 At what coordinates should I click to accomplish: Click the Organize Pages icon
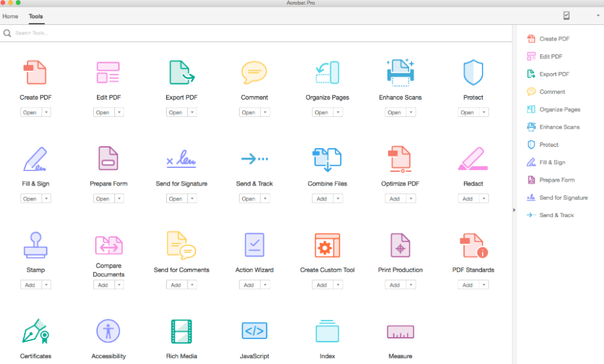click(327, 73)
